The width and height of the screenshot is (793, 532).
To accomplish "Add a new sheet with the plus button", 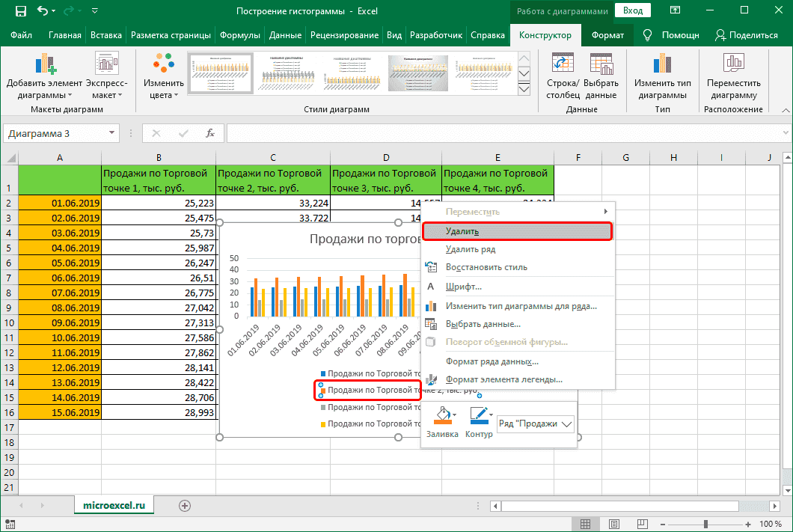I will coord(184,506).
